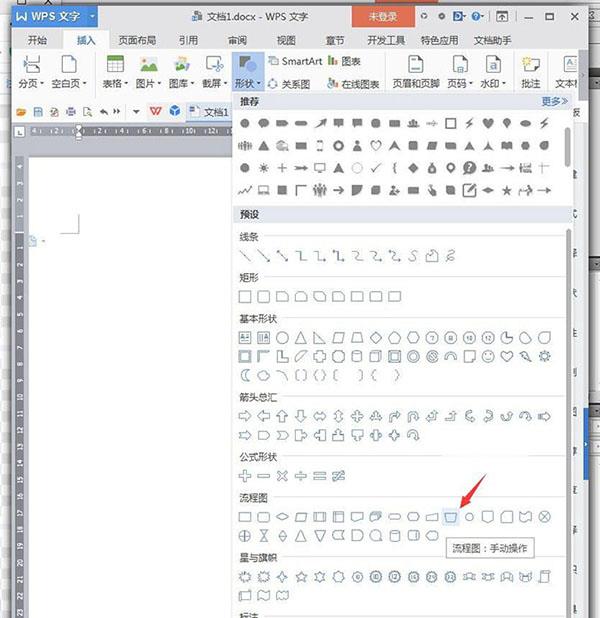Switch to the 引用 tab
600x618 pixels.
tap(188, 40)
